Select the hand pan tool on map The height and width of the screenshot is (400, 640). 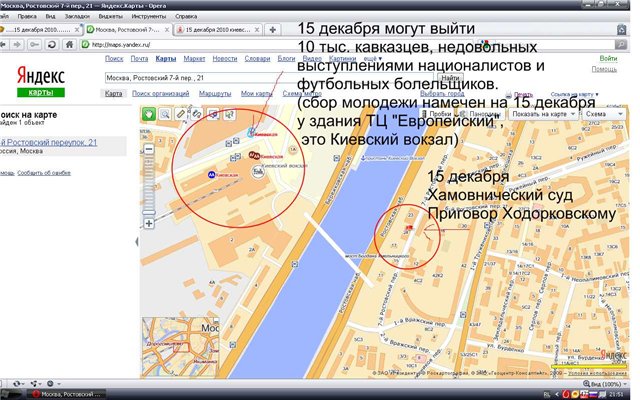point(148,113)
